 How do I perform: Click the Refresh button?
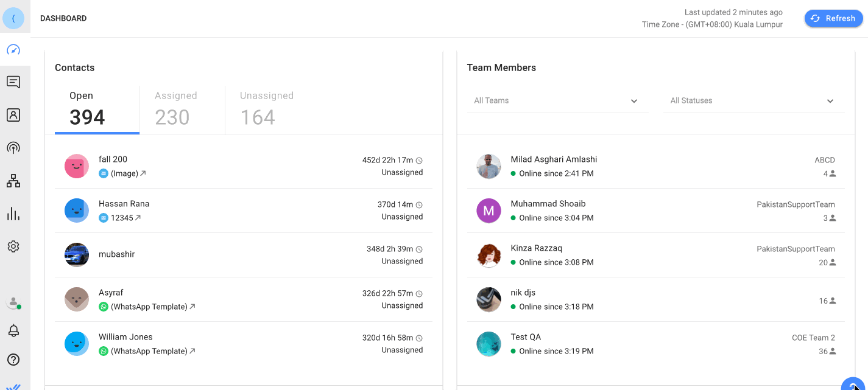tap(833, 18)
